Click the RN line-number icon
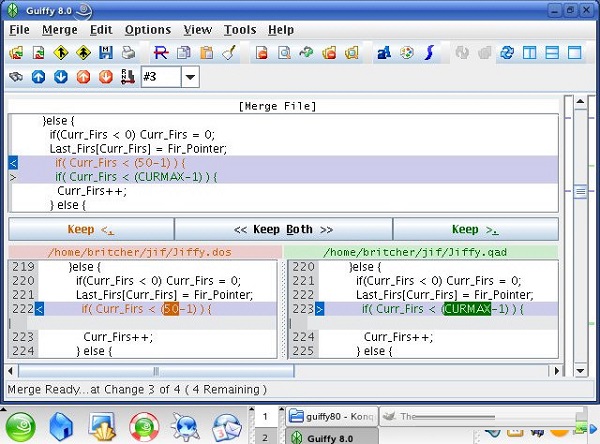 click(x=127, y=77)
